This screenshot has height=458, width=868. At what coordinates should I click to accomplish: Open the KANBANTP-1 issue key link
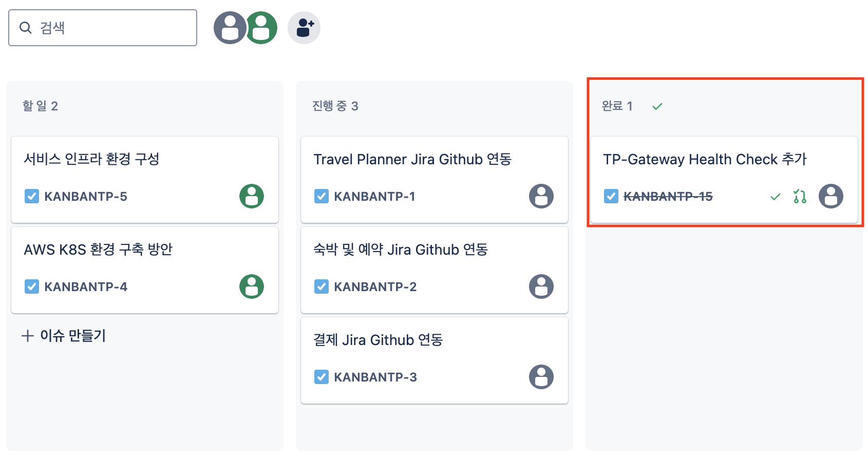tap(374, 197)
